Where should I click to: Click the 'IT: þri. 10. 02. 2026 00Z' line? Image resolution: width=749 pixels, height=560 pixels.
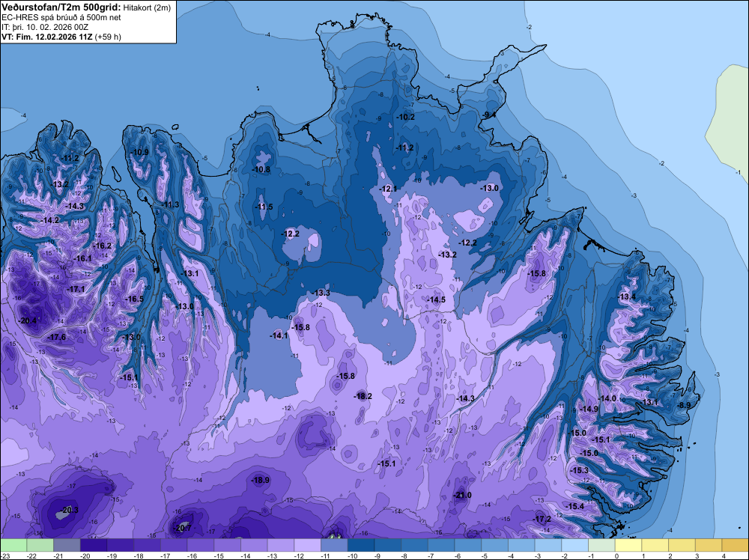(45, 27)
